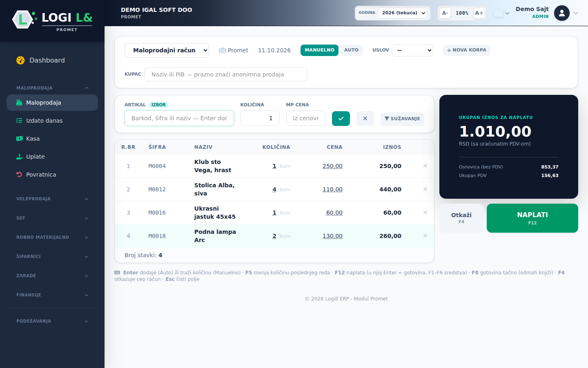Expand the VELEPRODAJA sidebar group
The image size is (588, 368).
52,199
